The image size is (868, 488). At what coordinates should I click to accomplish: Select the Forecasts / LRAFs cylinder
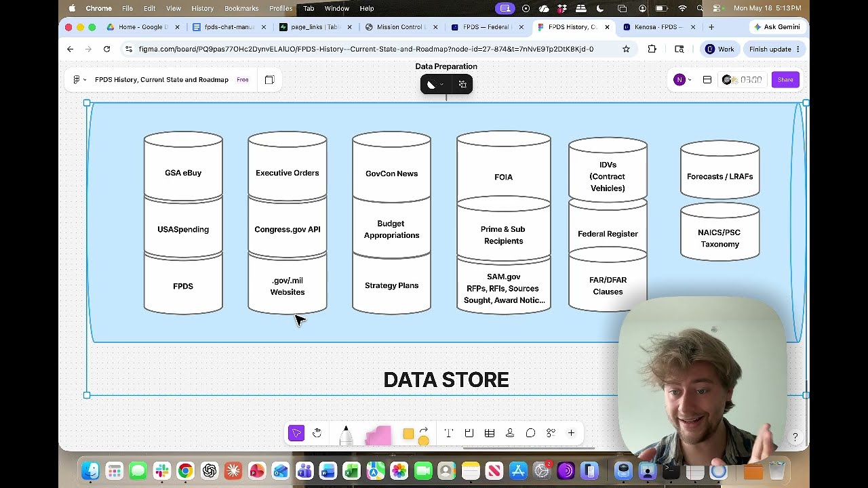[x=720, y=171]
